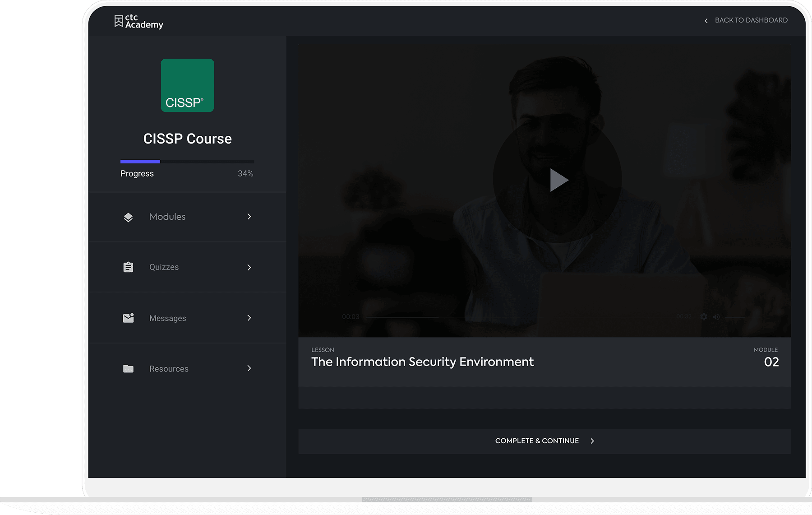Toggle video playback with the play button

(x=558, y=180)
